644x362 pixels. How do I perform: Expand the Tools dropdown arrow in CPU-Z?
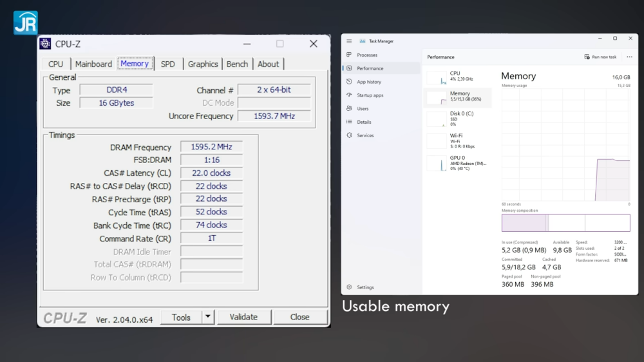(x=208, y=317)
